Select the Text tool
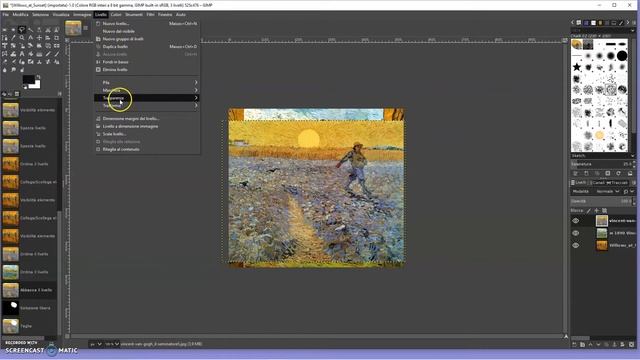The width and height of the screenshot is (640, 360). (22, 53)
